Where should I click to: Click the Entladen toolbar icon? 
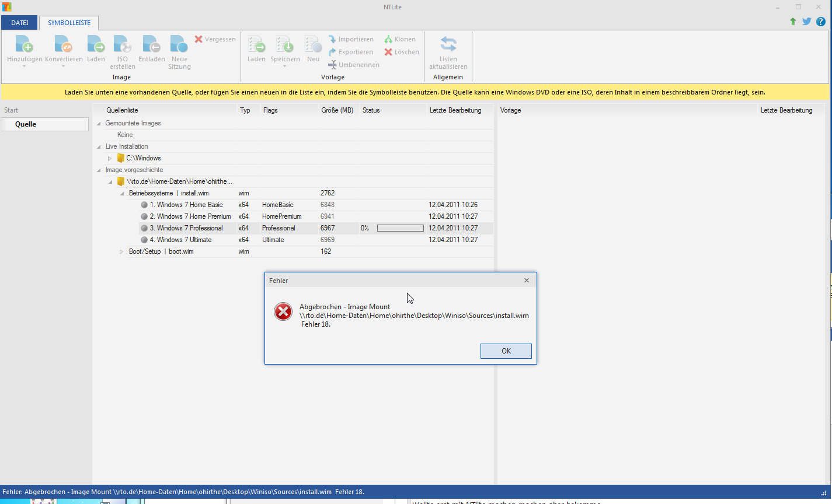coord(151,44)
